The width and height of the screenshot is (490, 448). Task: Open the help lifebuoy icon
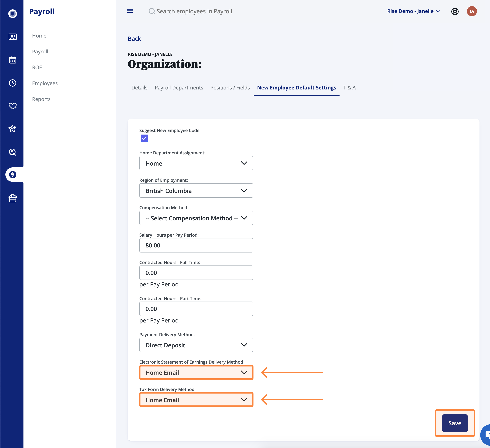(455, 11)
